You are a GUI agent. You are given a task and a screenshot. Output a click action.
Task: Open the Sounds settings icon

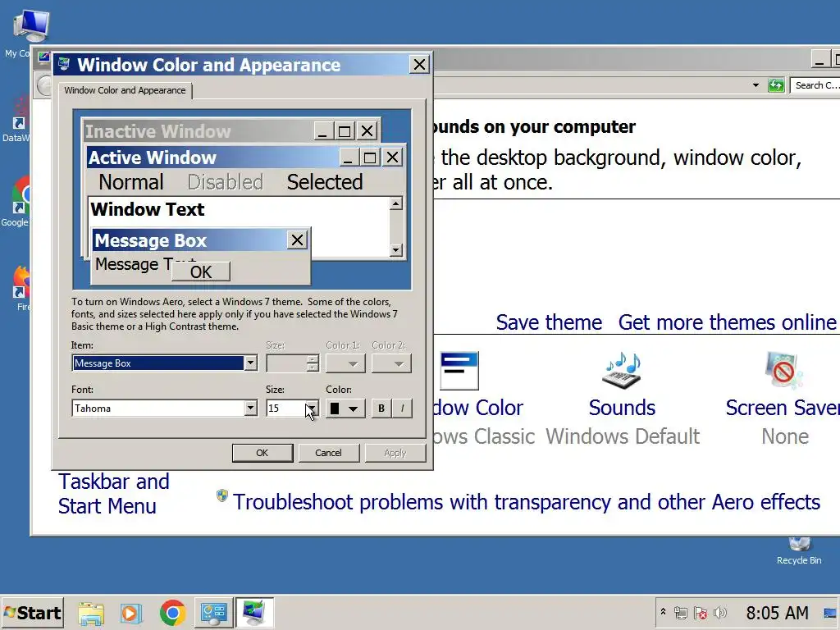[622, 371]
